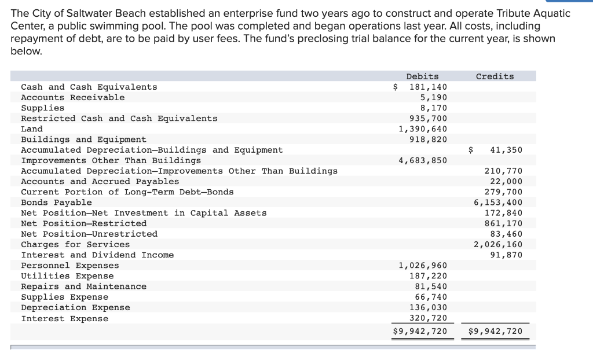Select the credit value 210,770
Screen dimensions: 593x364
click(x=503, y=171)
